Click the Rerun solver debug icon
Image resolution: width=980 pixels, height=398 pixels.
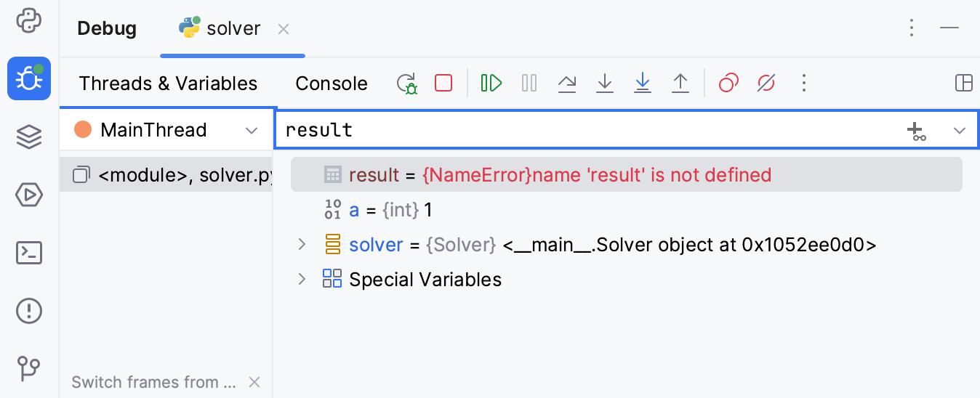pyautogui.click(x=407, y=84)
